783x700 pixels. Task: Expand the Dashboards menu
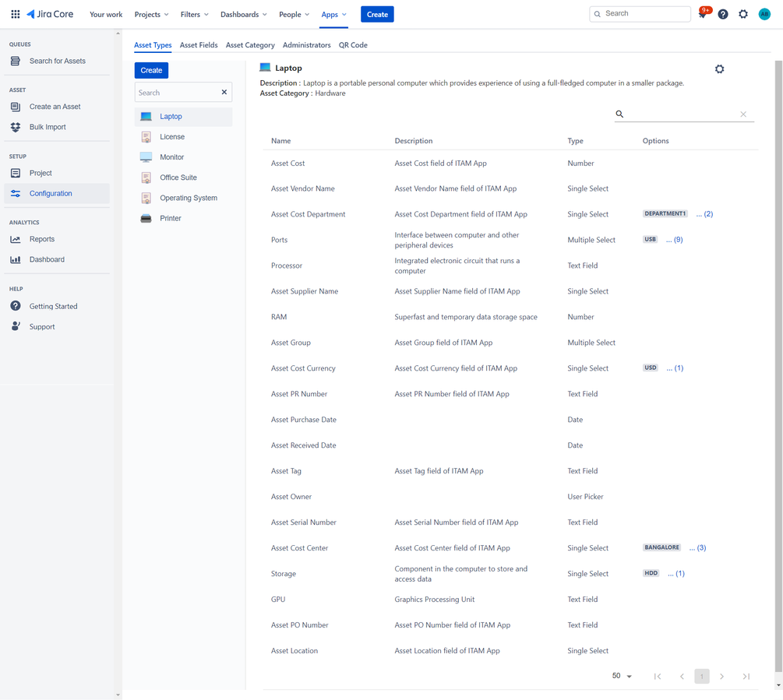tap(244, 15)
